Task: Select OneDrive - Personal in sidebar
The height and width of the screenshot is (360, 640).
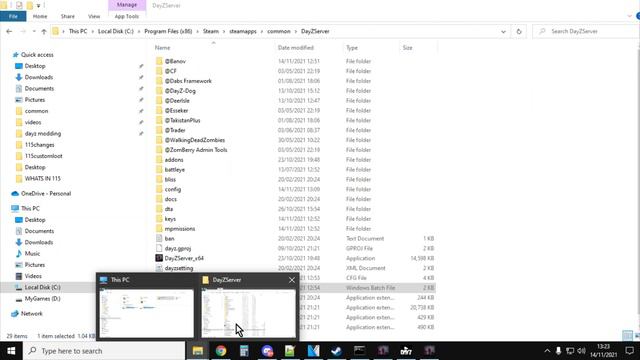Action: pyautogui.click(x=46, y=193)
